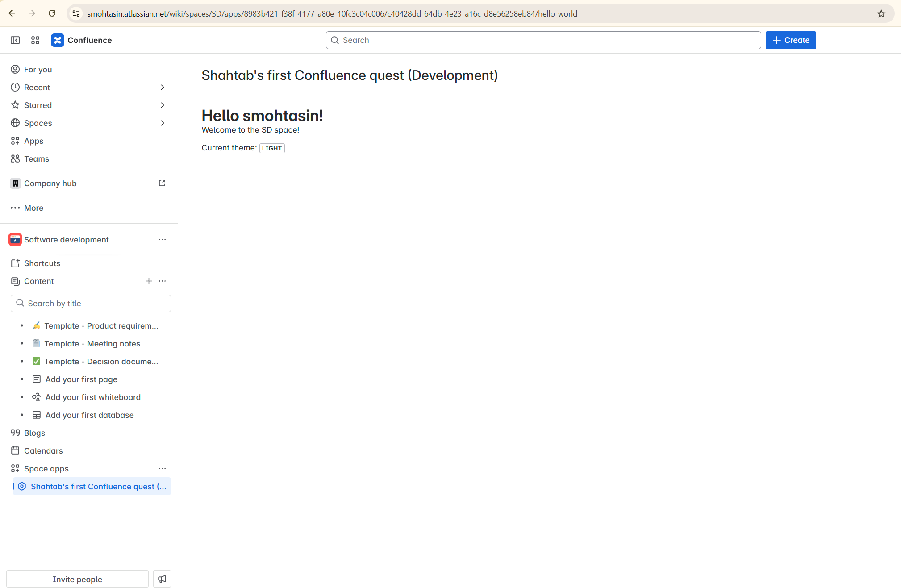View site information icon in address bar
The width and height of the screenshot is (901, 588).
[x=76, y=14]
